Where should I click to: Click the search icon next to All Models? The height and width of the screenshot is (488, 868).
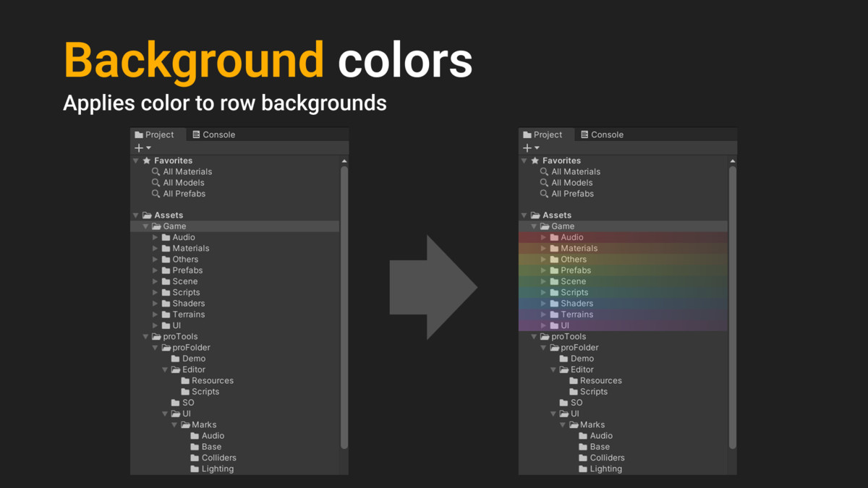[x=156, y=182]
